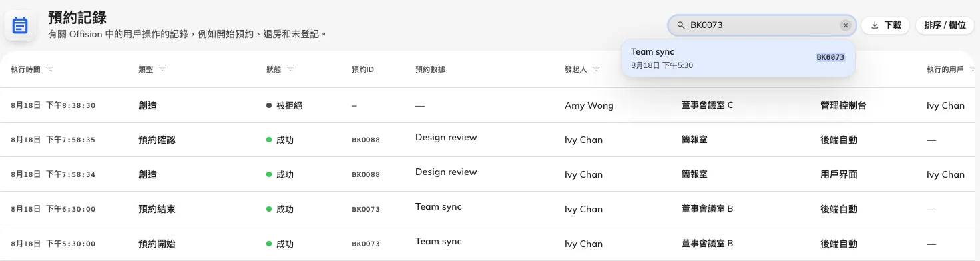Click initiator Ivy Chan in 預約結束 row
The image size is (980, 261).
tap(583, 209)
